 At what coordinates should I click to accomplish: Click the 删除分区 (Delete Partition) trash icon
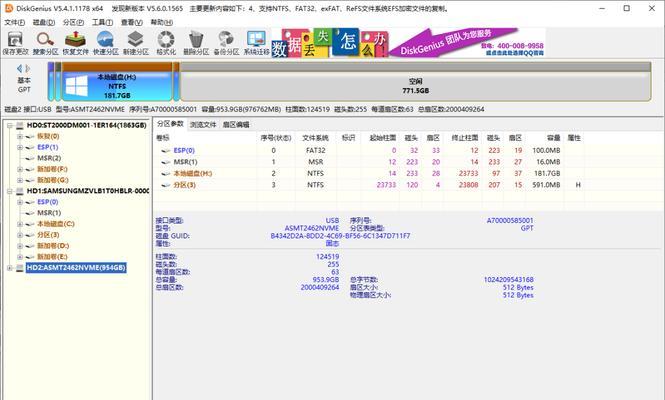[197, 41]
